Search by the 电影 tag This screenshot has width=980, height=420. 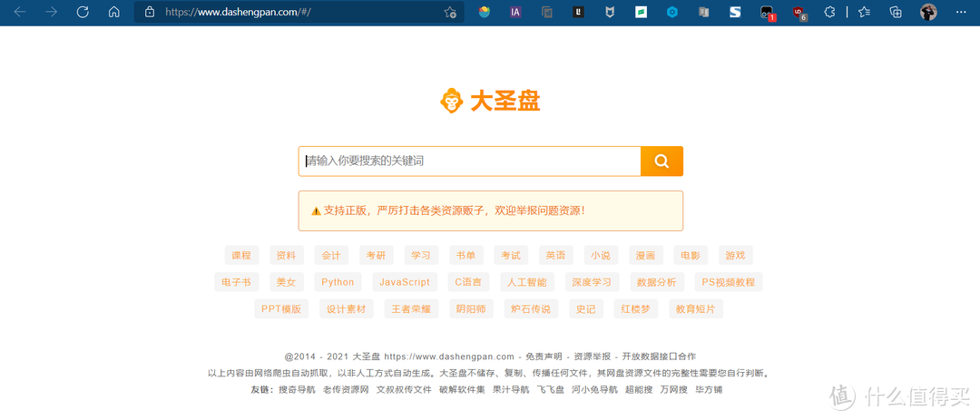(691, 255)
